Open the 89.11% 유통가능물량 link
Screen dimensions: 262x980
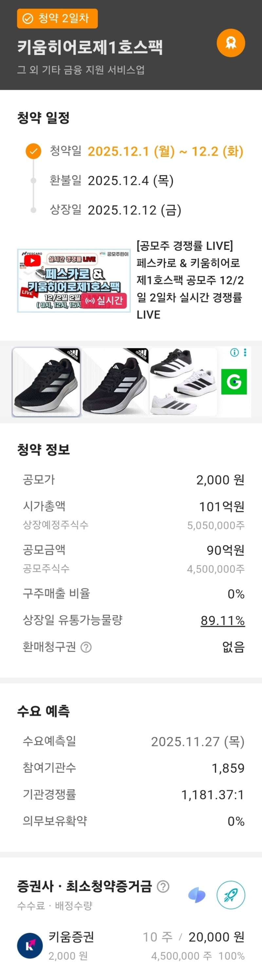[222, 620]
